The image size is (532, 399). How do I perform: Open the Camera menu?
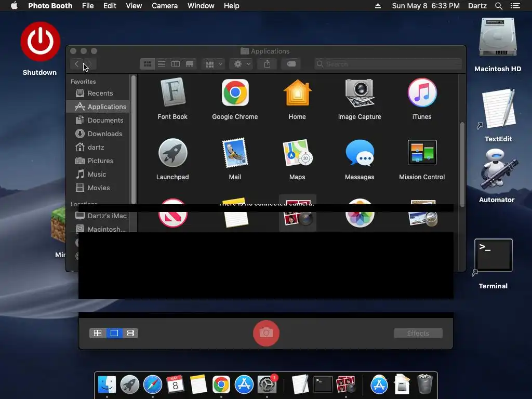pyautogui.click(x=165, y=6)
